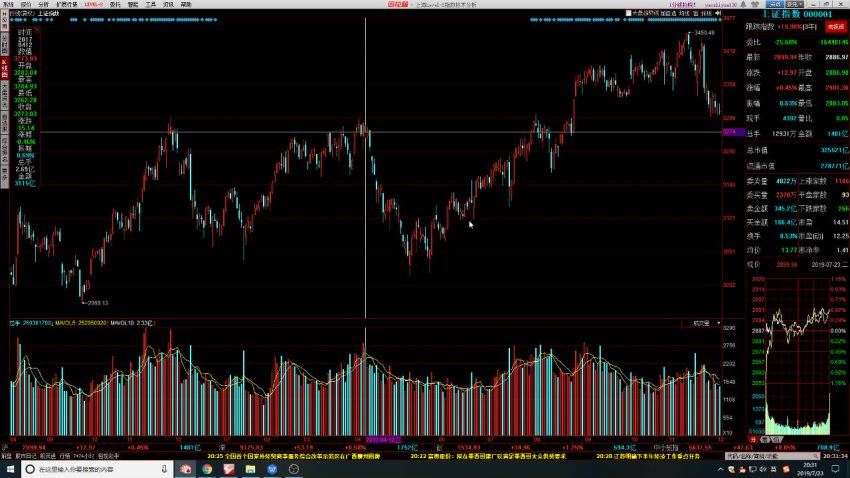This screenshot has width=850, height=478.
Task: Open the 帮助 menu
Action: (x=186, y=4)
